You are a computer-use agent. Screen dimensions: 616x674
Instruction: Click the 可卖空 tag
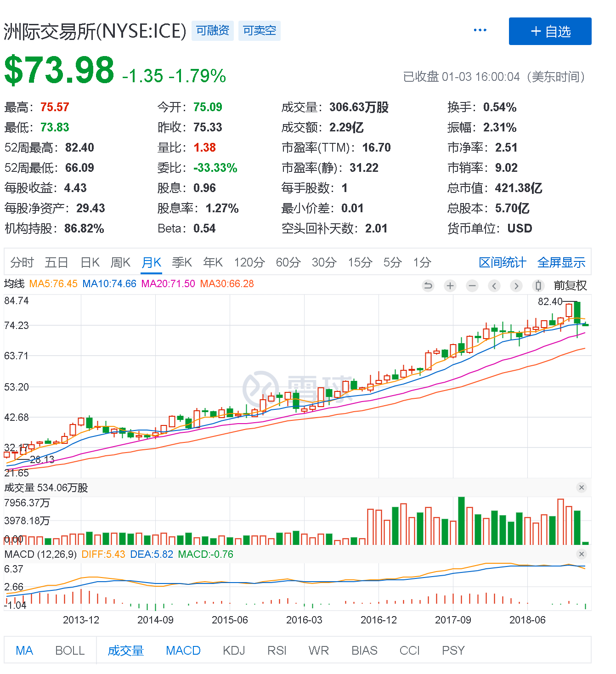point(260,31)
